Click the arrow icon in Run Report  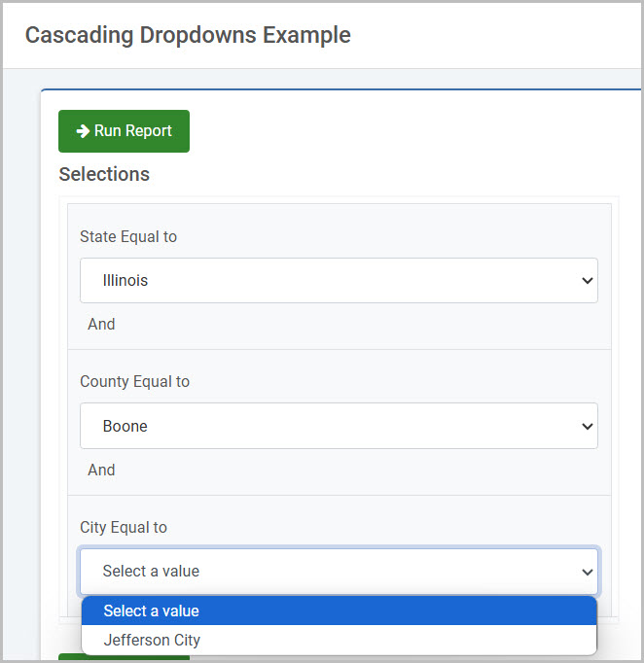click(83, 131)
